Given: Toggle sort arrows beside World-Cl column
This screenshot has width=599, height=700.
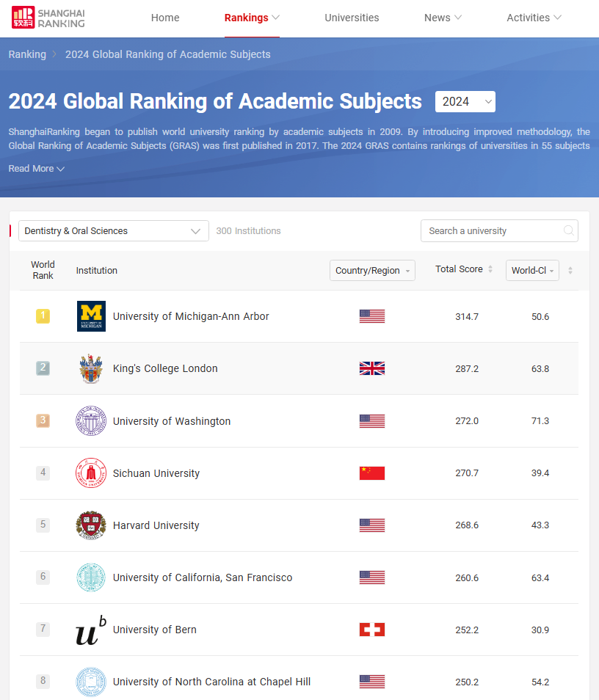Looking at the screenshot, I should [x=570, y=271].
